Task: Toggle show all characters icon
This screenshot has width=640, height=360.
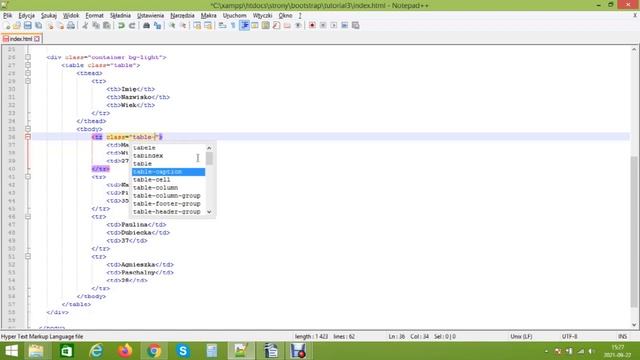Action: [233, 25]
